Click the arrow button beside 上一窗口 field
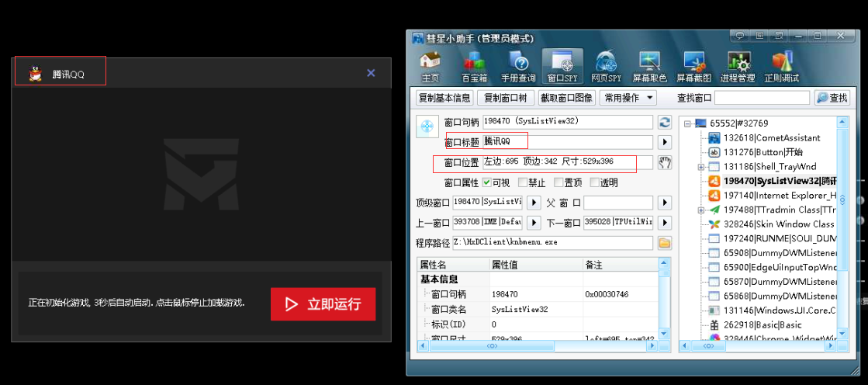Viewport: 868px width, 385px height. click(x=533, y=223)
